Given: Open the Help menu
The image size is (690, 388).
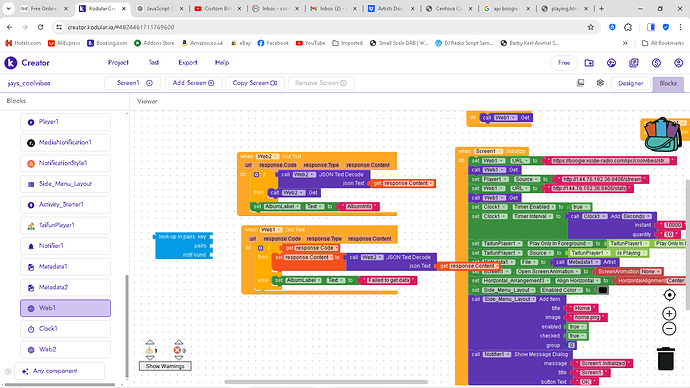Looking at the screenshot, I should 222,62.
